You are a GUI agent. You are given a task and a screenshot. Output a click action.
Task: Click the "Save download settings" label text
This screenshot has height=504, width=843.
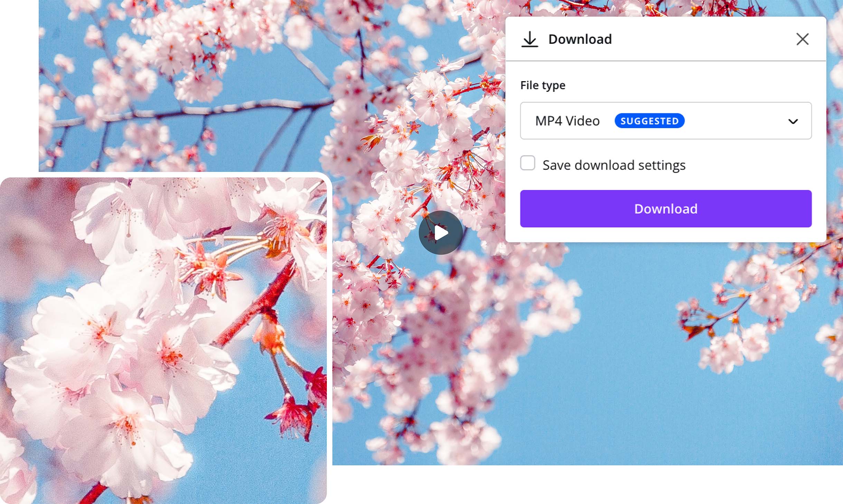614,165
